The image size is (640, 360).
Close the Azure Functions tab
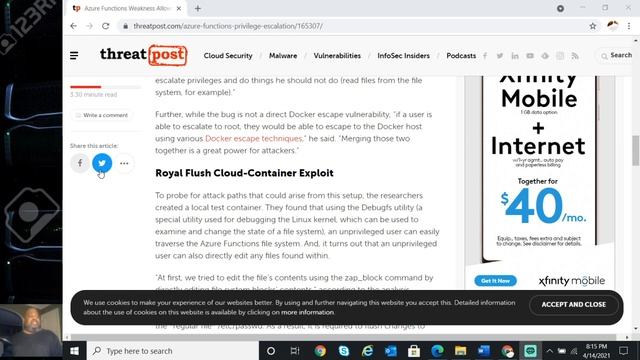coord(179,9)
